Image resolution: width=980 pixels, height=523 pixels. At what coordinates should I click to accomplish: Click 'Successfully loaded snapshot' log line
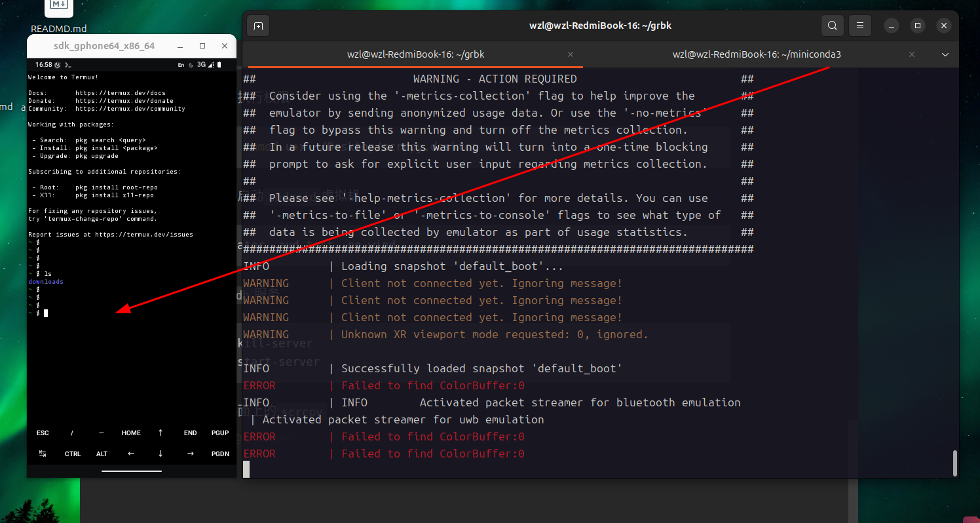[x=432, y=368]
